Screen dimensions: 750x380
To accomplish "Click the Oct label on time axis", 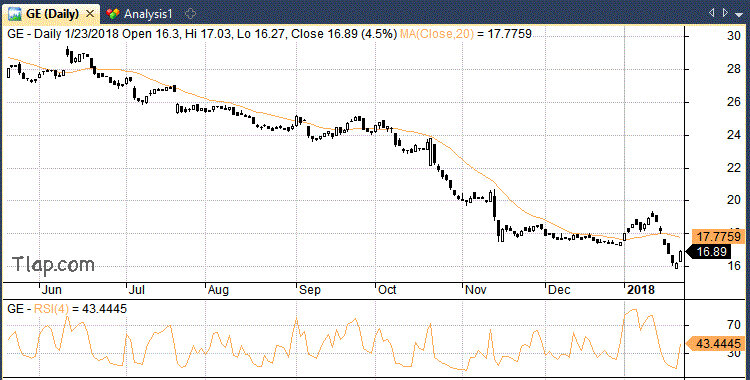I will pyautogui.click(x=388, y=290).
